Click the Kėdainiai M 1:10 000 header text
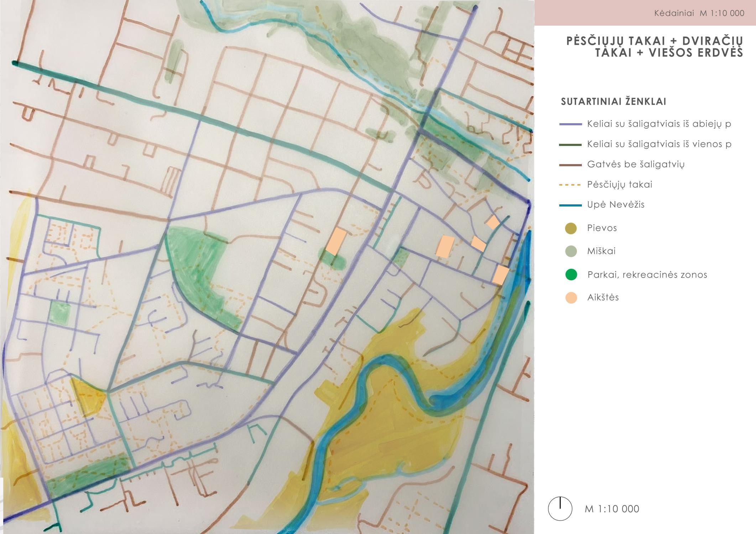Image resolution: width=756 pixels, height=534 pixels. (x=699, y=13)
